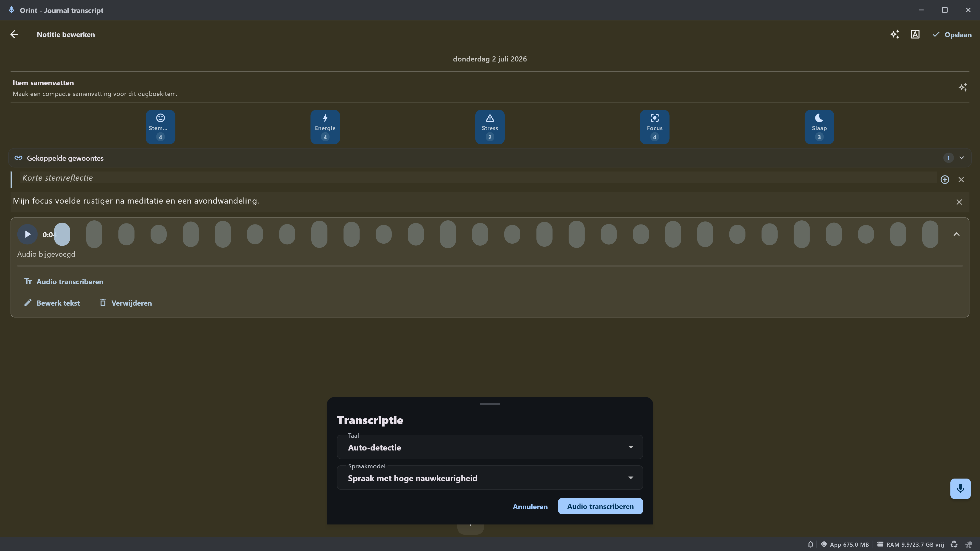Click the audio waveform position handle

62,234
